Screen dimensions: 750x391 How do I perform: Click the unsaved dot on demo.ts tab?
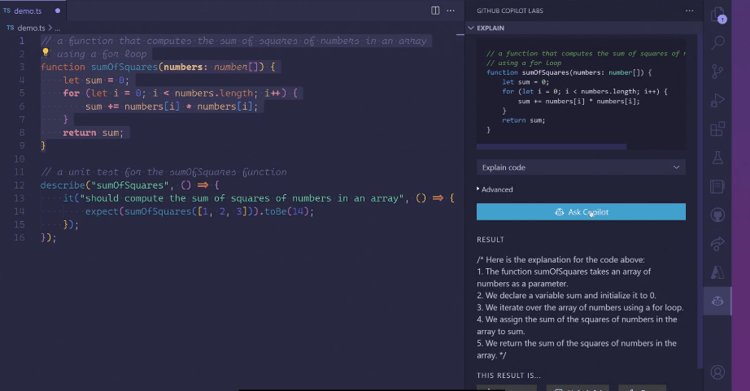pos(57,11)
